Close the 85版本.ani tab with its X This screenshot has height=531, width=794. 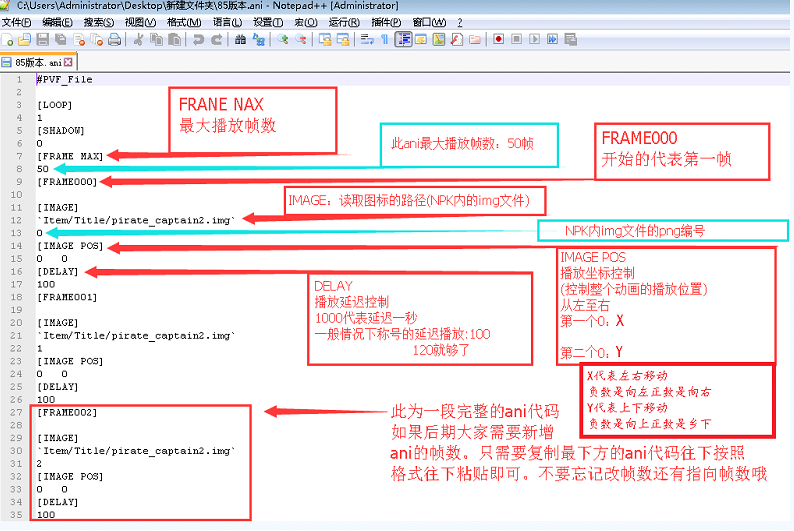pyautogui.click(x=68, y=62)
